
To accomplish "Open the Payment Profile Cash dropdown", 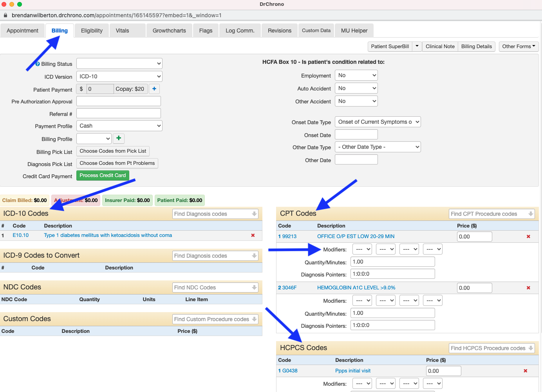I will pos(119,126).
